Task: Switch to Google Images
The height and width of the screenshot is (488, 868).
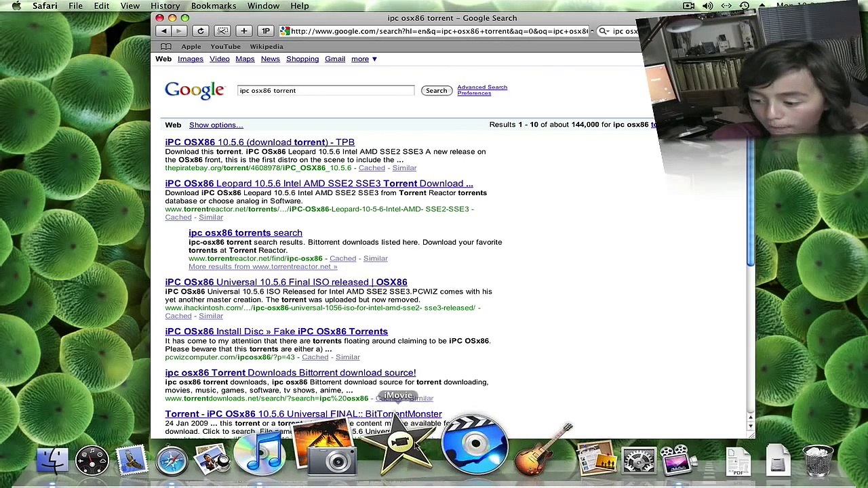Action: pos(190,59)
